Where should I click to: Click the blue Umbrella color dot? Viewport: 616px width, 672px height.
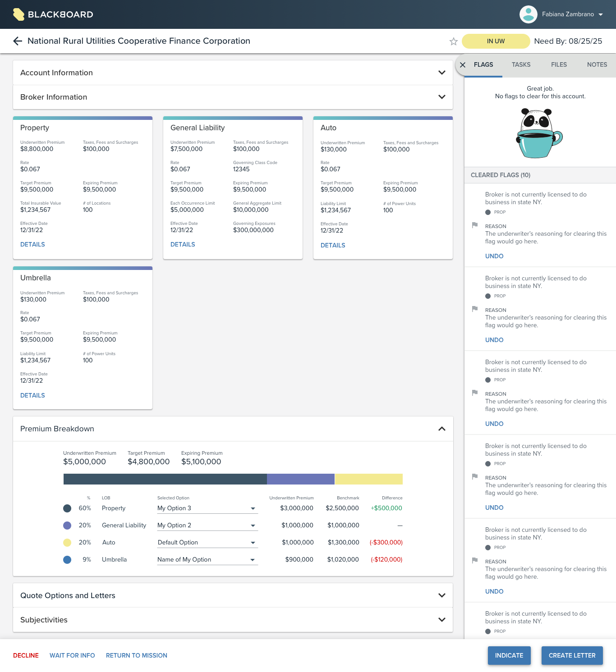pyautogui.click(x=67, y=560)
